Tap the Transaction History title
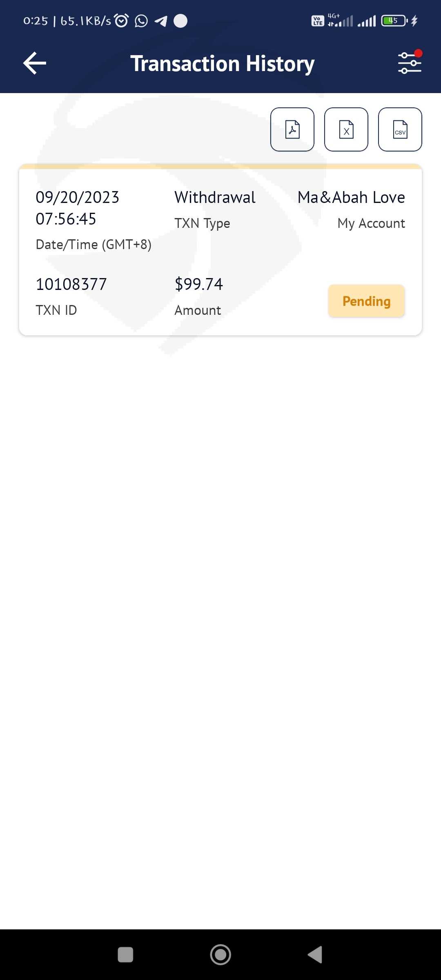 tap(223, 64)
